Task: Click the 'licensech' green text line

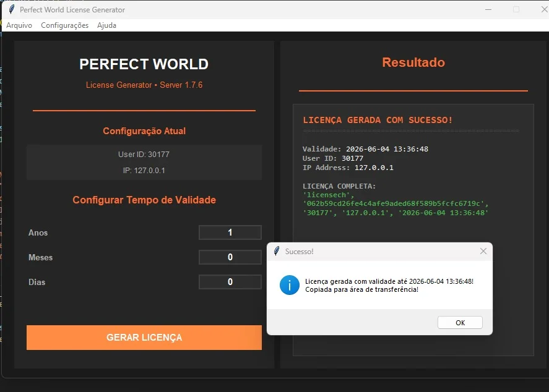Action: (x=329, y=195)
